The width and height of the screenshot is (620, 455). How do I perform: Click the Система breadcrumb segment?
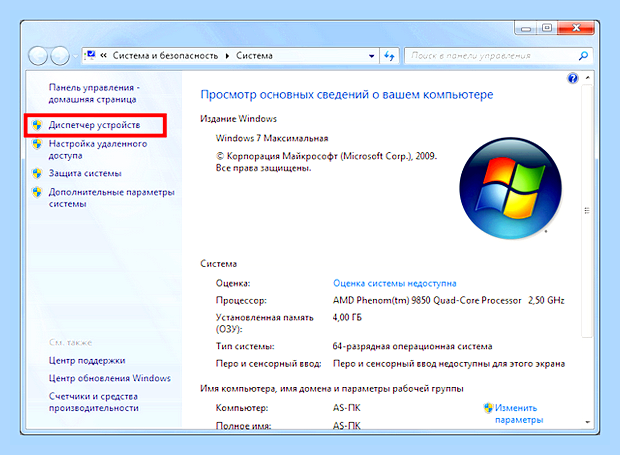click(254, 56)
